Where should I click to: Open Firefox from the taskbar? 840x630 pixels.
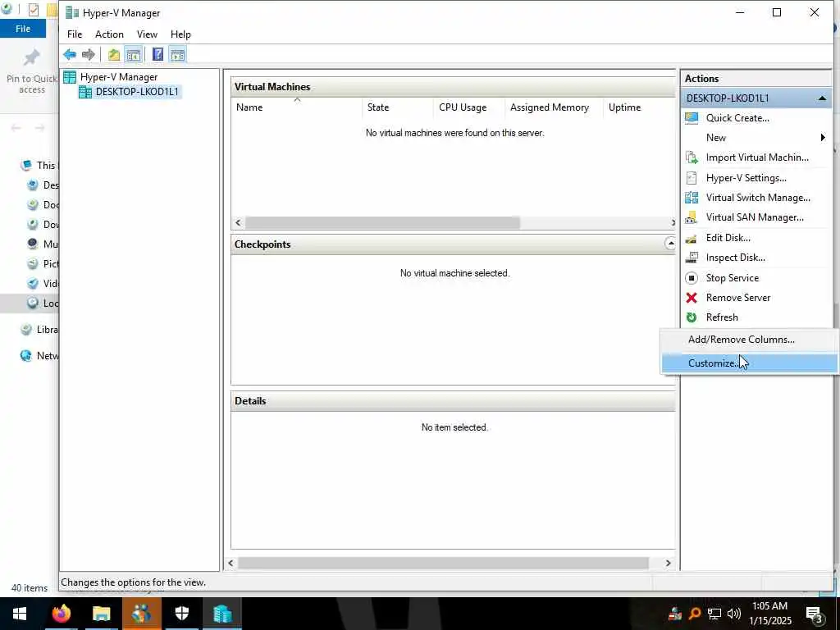tap(61, 614)
